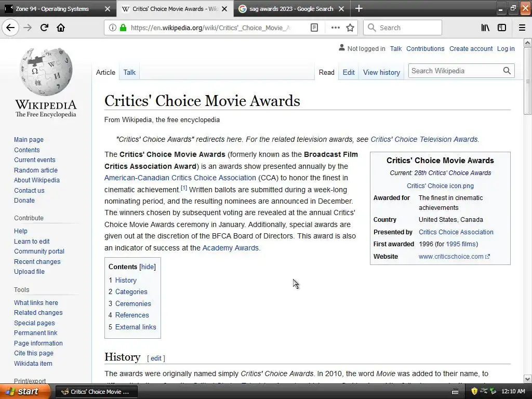This screenshot has height=399, width=532.
Task: Visit www.criticschoice.com external website
Action: [454, 257]
